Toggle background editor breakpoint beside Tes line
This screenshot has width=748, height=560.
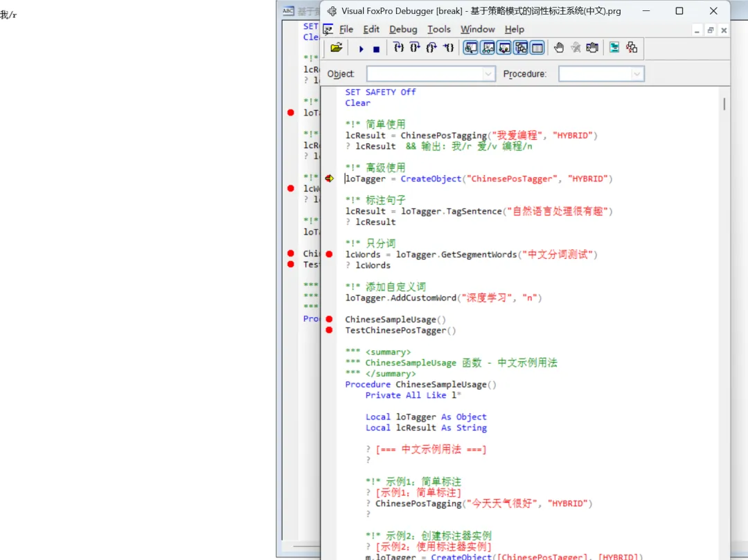[x=290, y=264]
